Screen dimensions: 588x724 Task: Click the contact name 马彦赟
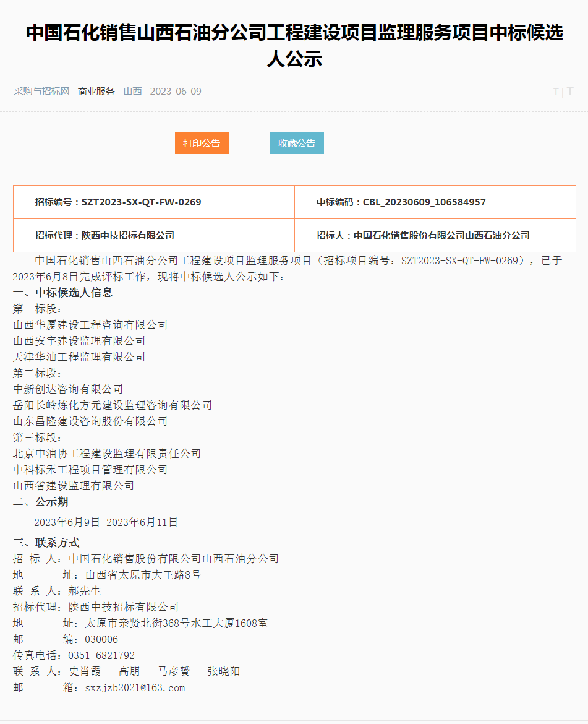pos(174,672)
